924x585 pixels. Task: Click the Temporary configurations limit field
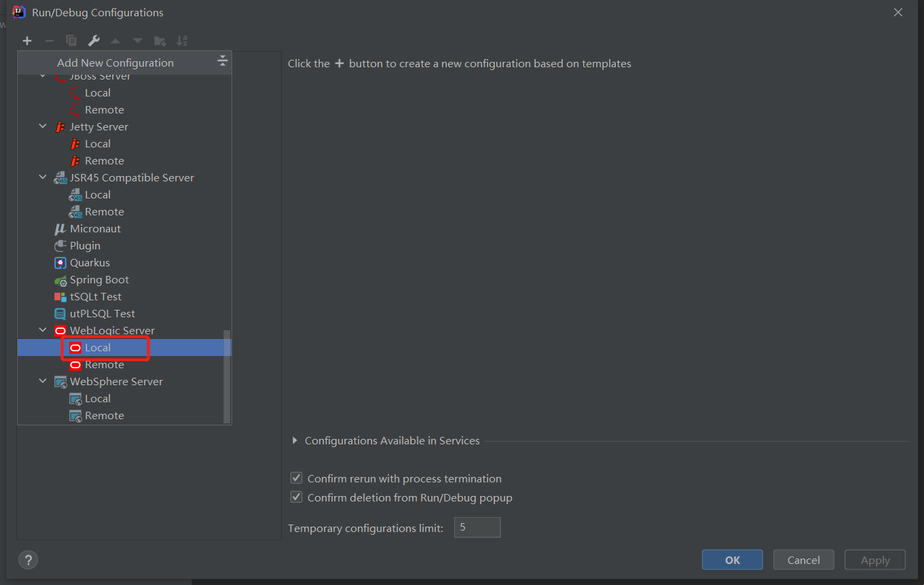(x=477, y=527)
